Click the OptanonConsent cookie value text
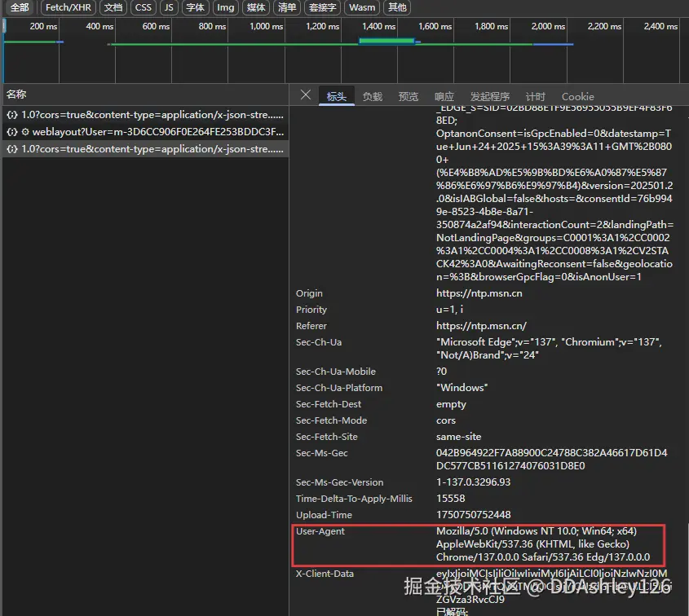Image resolution: width=689 pixels, height=616 pixels. click(554, 205)
